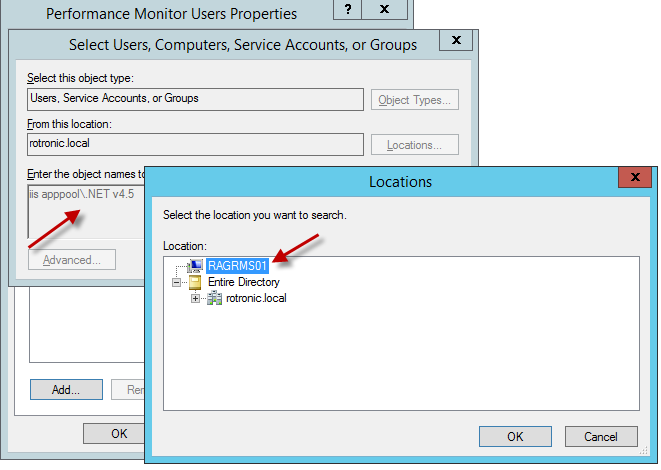
Task: Click Add in Performance Monitor Users Properties
Action: (x=66, y=389)
